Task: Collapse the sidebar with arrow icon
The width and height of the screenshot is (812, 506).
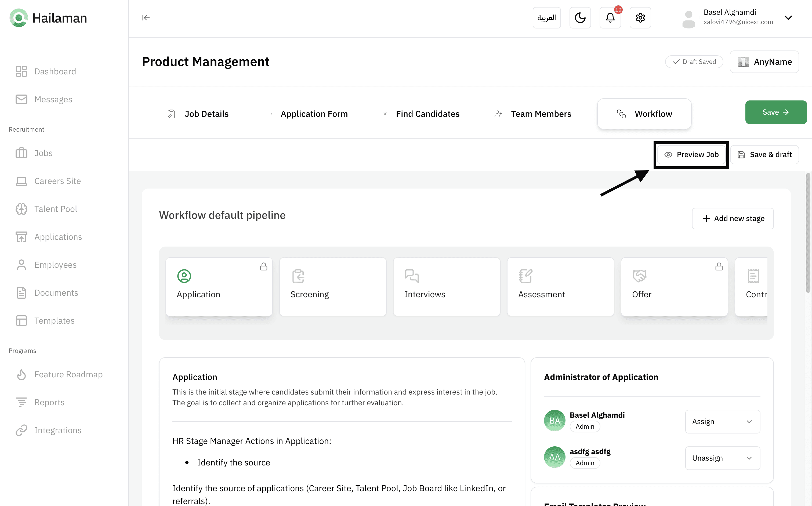Action: tap(146, 18)
